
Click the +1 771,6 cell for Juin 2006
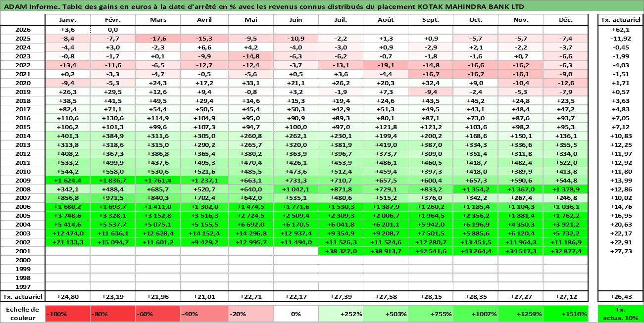(x=296, y=207)
